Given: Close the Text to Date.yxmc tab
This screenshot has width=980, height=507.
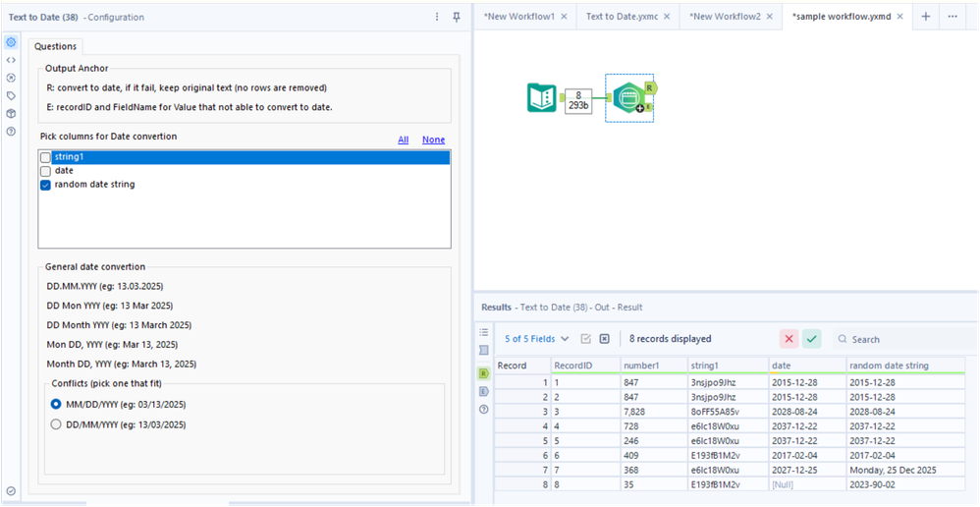Looking at the screenshot, I should (667, 17).
